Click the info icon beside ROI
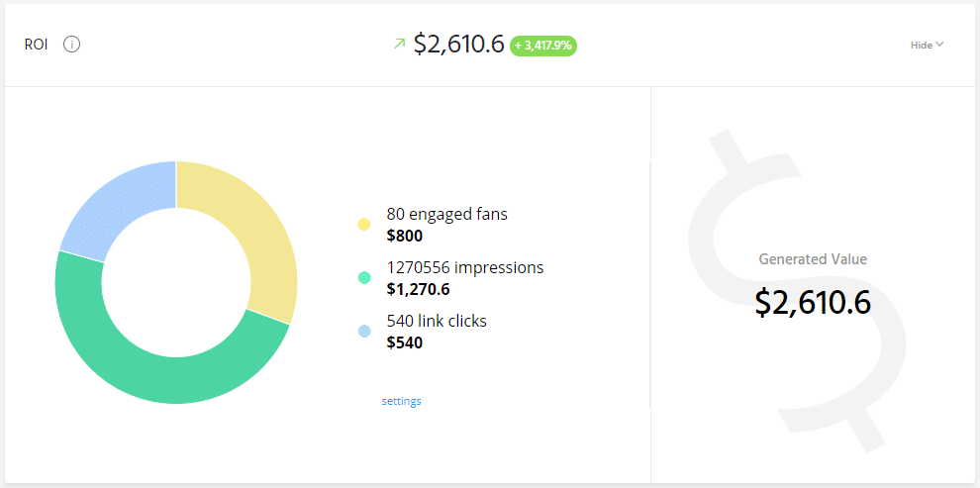Screen dimensions: 980x488 tap(71, 45)
